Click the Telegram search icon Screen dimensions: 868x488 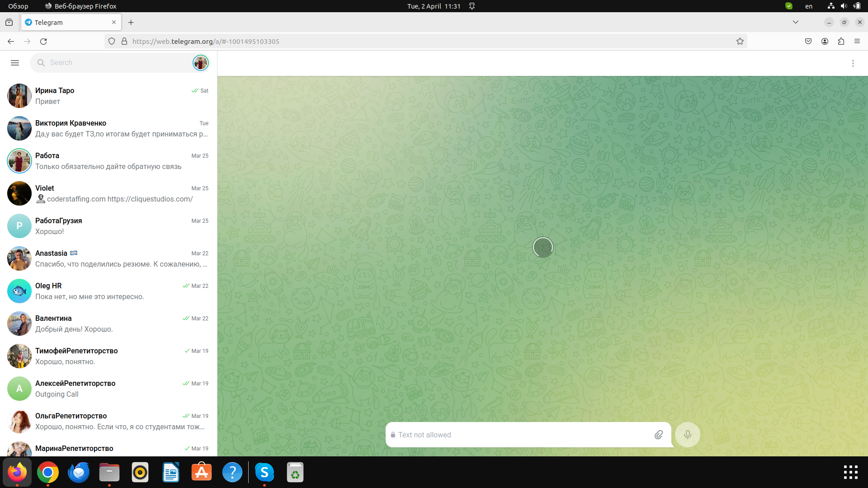pyautogui.click(x=41, y=62)
